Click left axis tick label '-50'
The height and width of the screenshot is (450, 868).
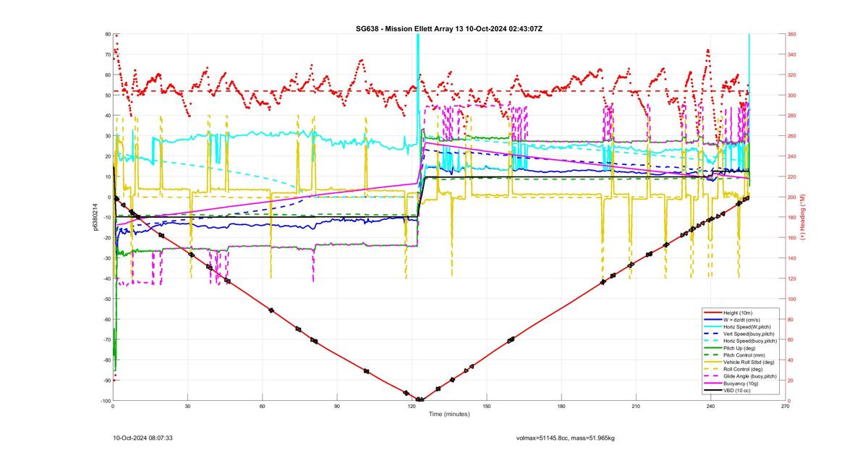click(106, 299)
